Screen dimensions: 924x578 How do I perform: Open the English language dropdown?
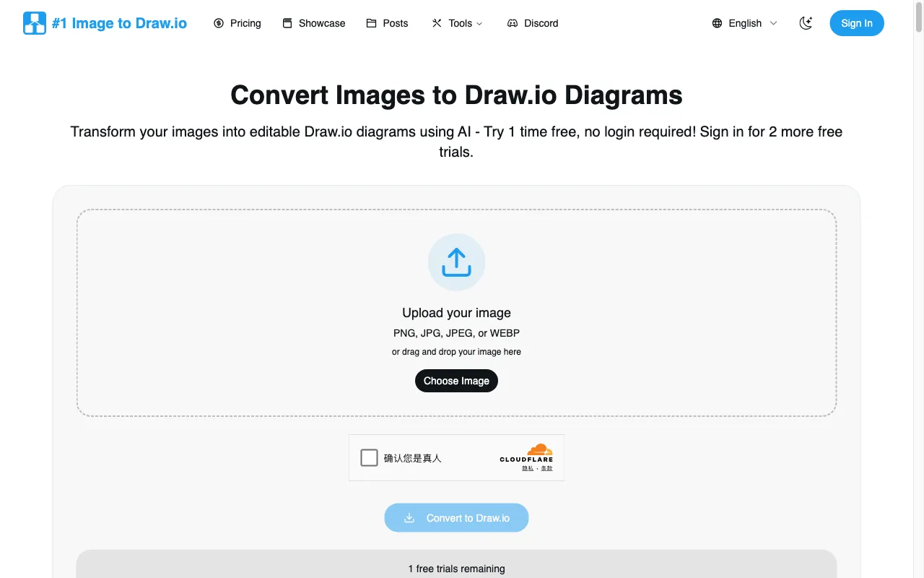point(745,23)
